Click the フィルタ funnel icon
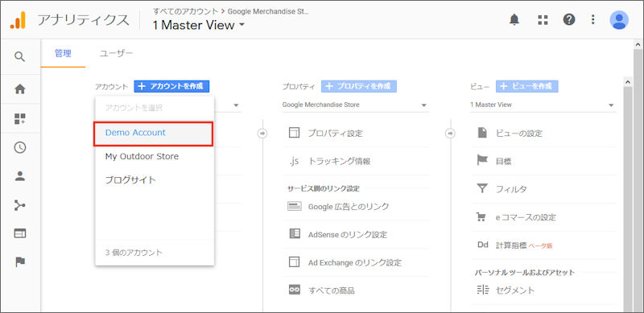Viewport: 644px width, 313px height. (482, 188)
